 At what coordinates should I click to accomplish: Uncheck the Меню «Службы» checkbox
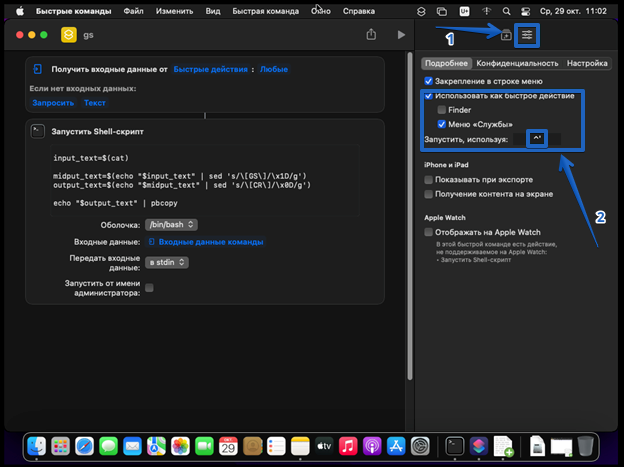(442, 124)
